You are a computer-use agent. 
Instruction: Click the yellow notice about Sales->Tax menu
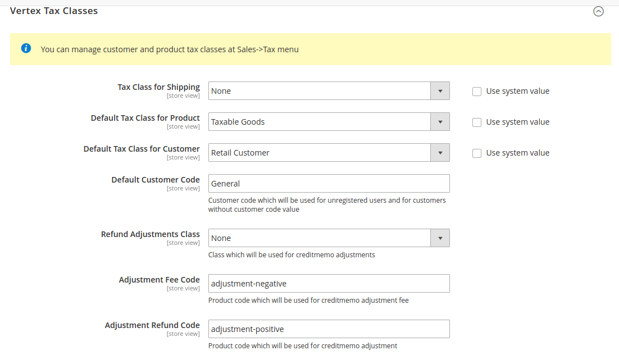(169, 49)
